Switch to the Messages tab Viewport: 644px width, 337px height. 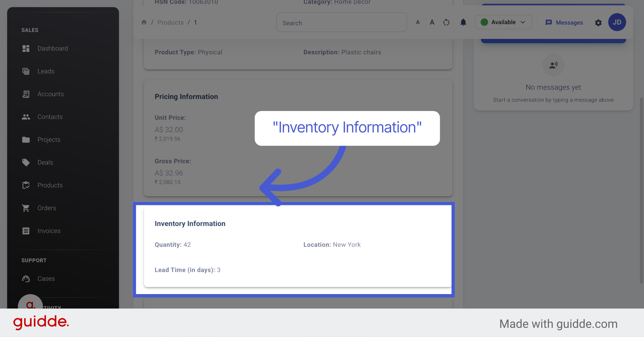pyautogui.click(x=564, y=22)
